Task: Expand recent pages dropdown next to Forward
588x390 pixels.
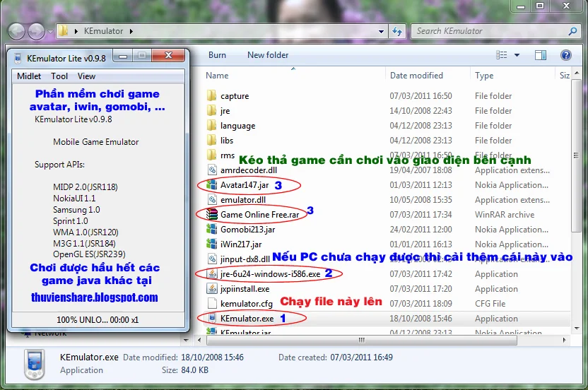Action: pyautogui.click(x=50, y=32)
